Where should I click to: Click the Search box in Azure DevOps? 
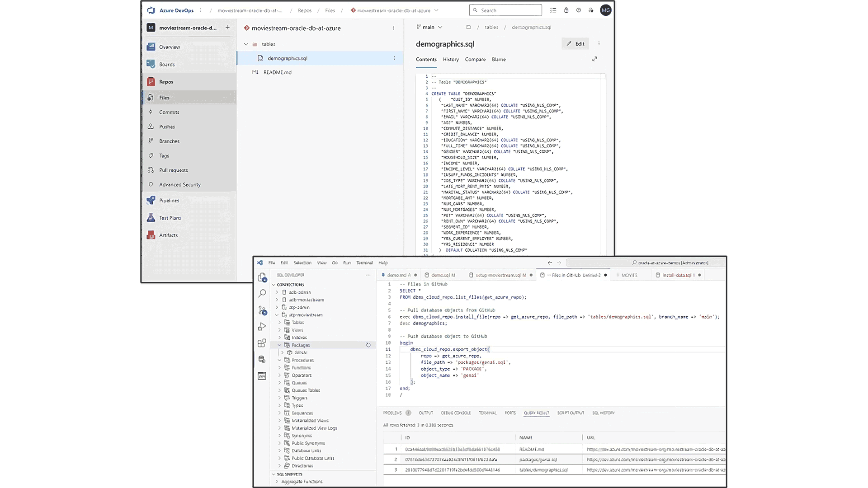[x=505, y=10]
